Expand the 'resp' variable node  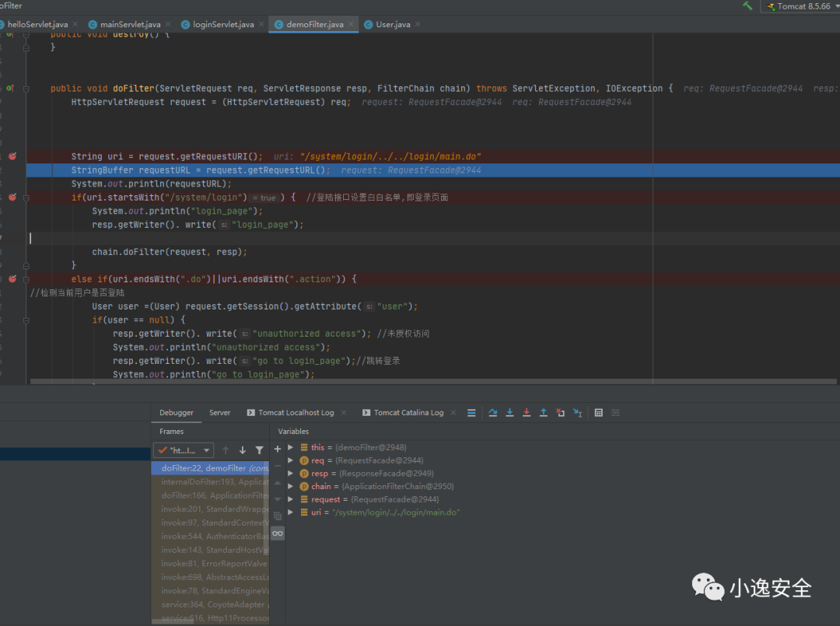click(x=290, y=473)
